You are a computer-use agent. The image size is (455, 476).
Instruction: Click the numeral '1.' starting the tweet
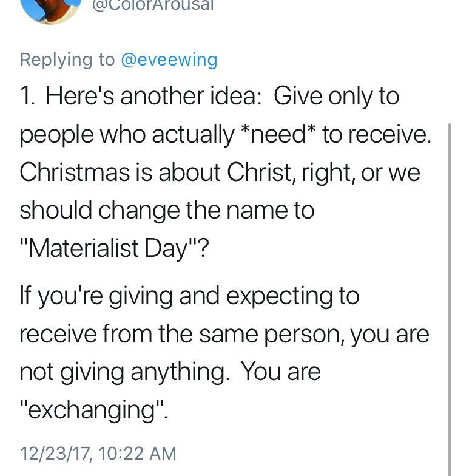click(x=27, y=97)
